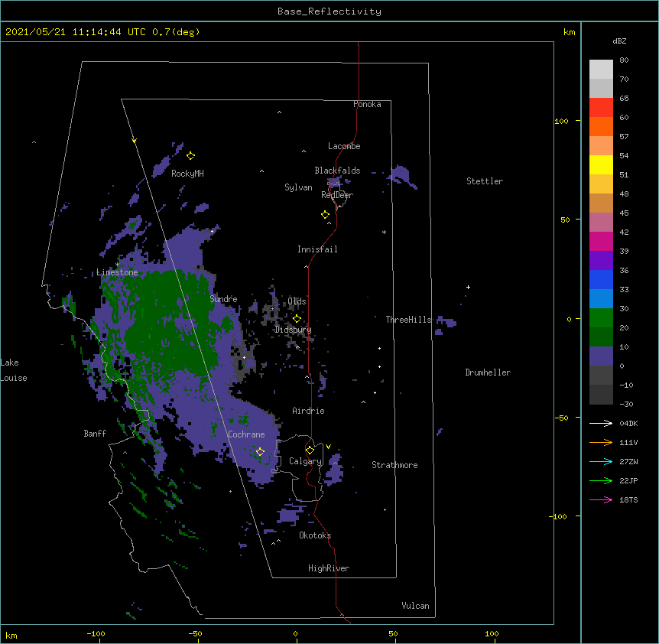
Task: Click the Calgary city label
Action: pyautogui.click(x=305, y=461)
